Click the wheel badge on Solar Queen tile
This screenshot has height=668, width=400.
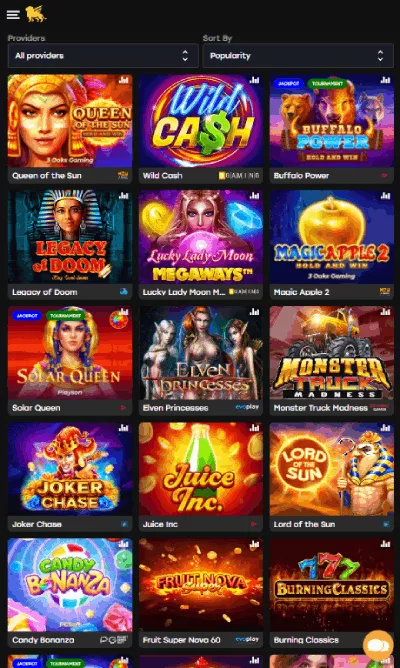(x=118, y=319)
